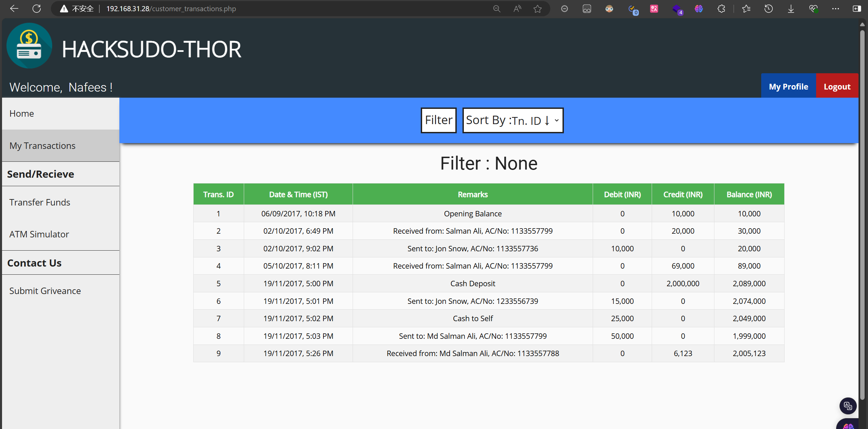
Task: Click the debit amount 50,000
Action: [x=623, y=336]
